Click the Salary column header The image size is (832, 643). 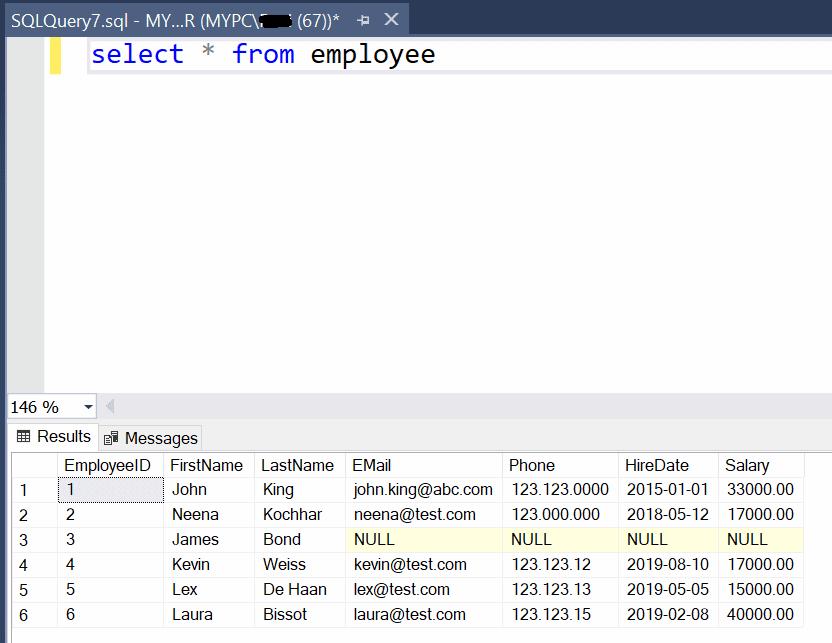tap(747, 465)
